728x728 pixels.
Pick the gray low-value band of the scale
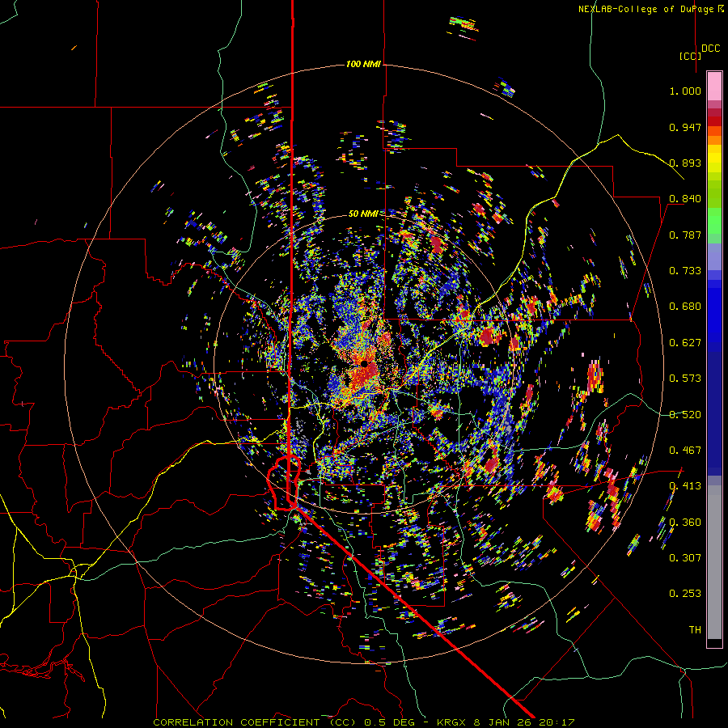point(714,562)
